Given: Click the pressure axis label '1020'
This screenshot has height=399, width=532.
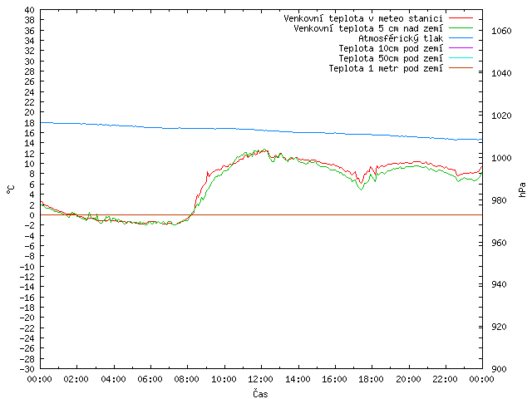Looking at the screenshot, I should (x=501, y=116).
